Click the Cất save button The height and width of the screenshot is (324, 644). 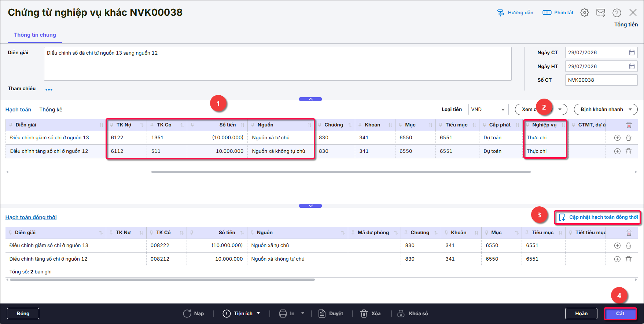620,314
